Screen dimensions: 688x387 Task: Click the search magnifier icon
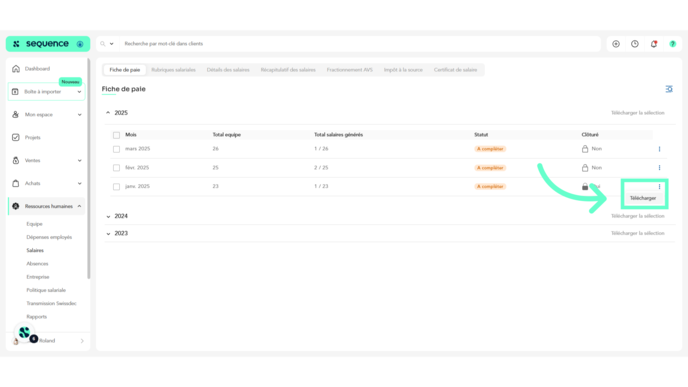[x=103, y=44]
